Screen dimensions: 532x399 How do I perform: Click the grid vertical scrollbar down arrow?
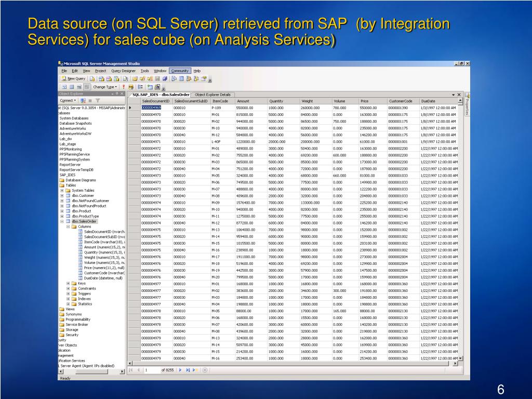[460, 358]
